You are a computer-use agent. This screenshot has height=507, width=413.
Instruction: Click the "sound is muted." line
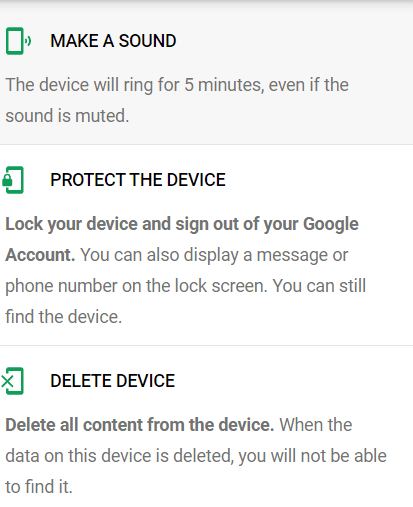point(67,116)
